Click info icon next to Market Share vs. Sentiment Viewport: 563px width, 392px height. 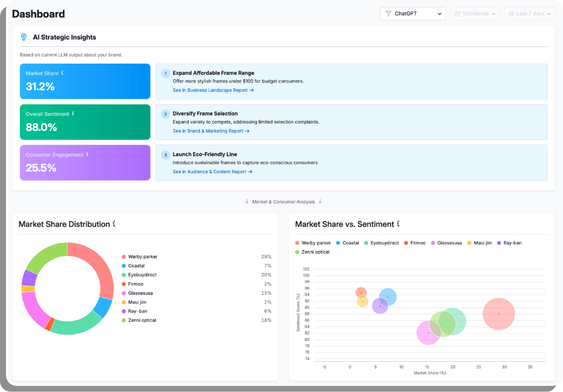pyautogui.click(x=398, y=224)
